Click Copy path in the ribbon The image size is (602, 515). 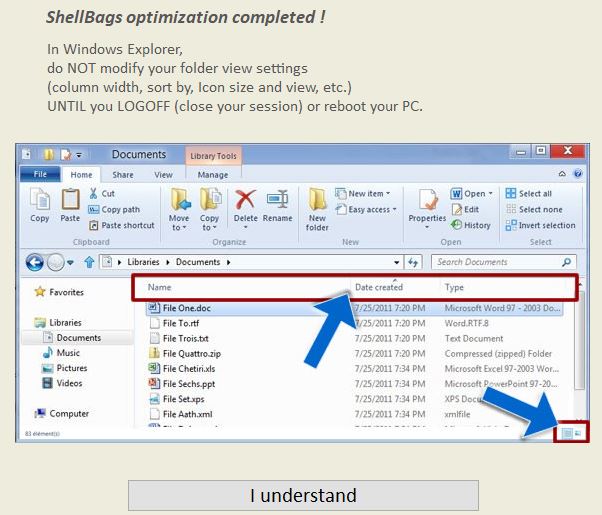click(x=114, y=209)
